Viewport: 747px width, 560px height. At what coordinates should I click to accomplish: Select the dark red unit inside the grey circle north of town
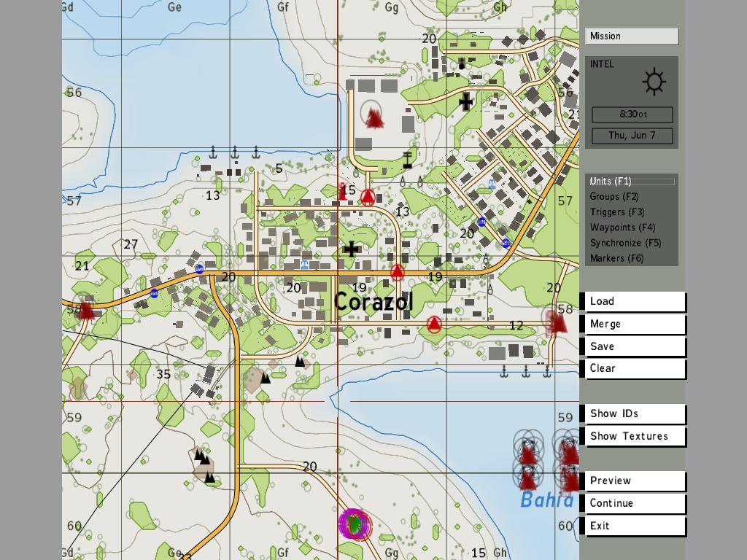point(374,118)
